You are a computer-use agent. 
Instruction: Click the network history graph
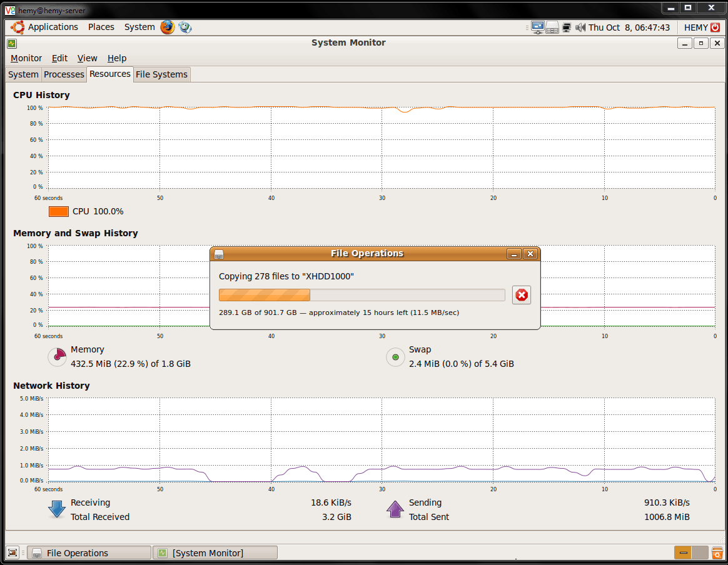tap(382, 440)
